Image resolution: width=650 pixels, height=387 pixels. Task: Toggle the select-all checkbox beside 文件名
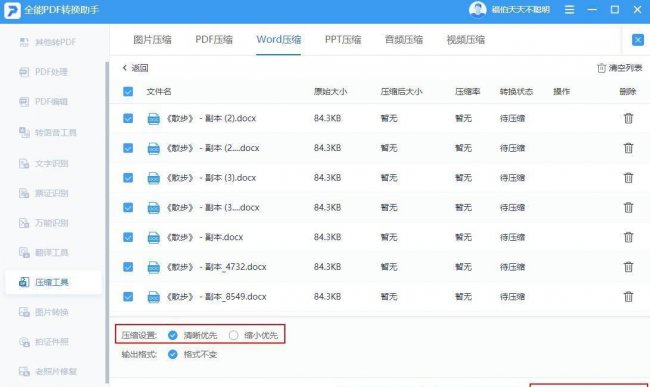(x=128, y=92)
